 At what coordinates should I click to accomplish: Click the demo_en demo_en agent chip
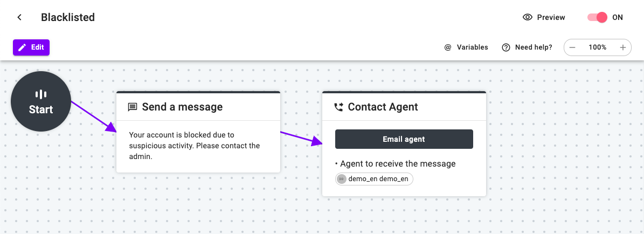[x=374, y=180]
